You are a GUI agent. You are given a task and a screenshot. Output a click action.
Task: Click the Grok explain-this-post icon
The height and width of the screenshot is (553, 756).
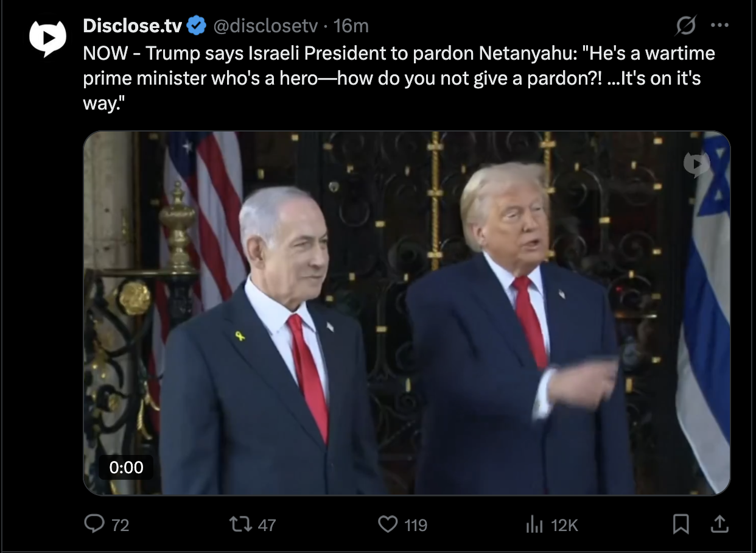coord(685,26)
